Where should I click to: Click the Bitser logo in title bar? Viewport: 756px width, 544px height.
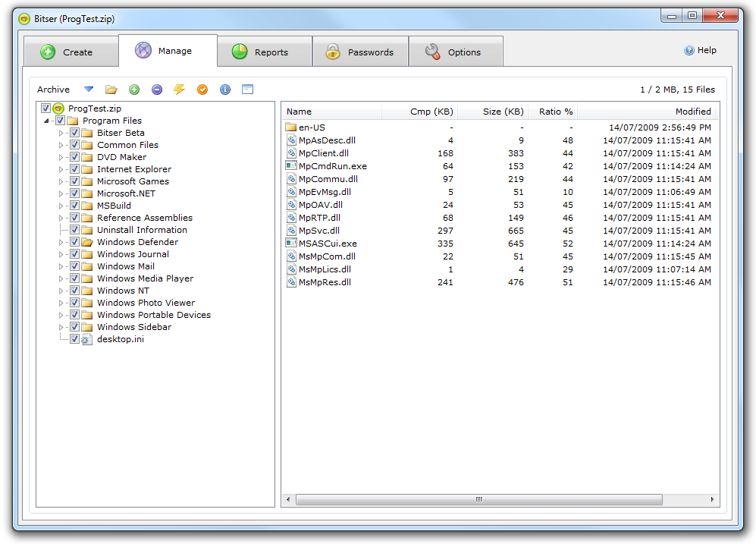pos(24,19)
